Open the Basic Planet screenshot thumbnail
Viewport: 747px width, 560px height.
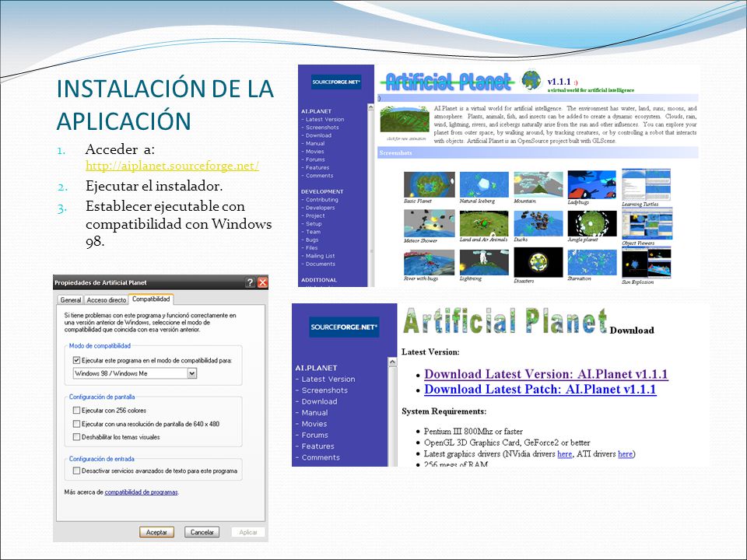coord(430,185)
